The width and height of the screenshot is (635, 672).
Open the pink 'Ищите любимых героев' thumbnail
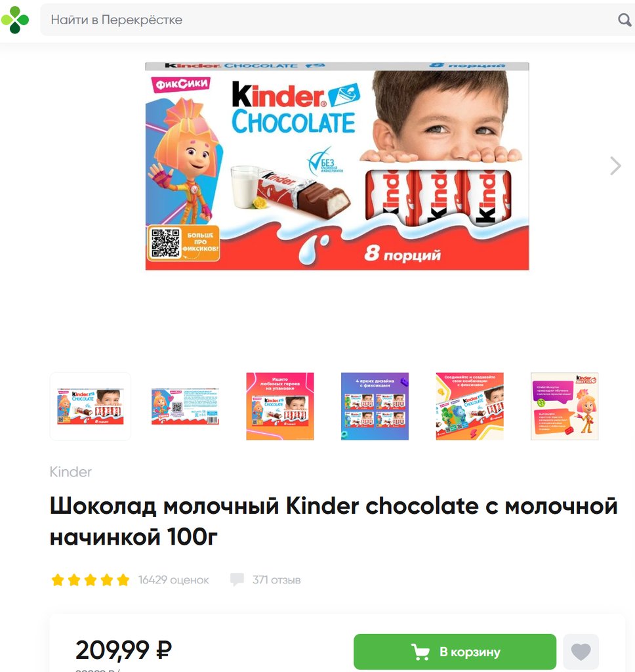(x=280, y=406)
